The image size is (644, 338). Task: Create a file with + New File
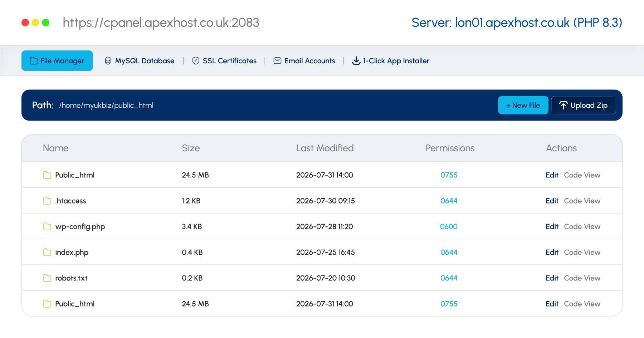click(x=523, y=105)
